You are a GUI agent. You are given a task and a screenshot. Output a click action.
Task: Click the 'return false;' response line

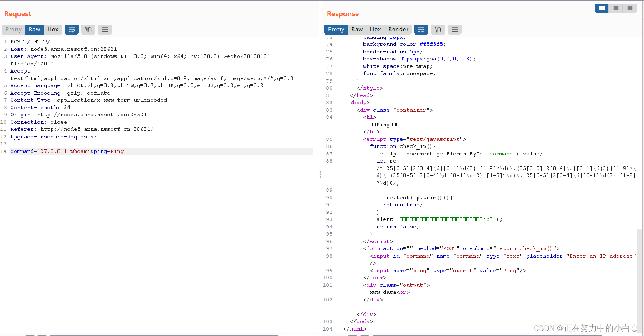pyautogui.click(x=398, y=227)
